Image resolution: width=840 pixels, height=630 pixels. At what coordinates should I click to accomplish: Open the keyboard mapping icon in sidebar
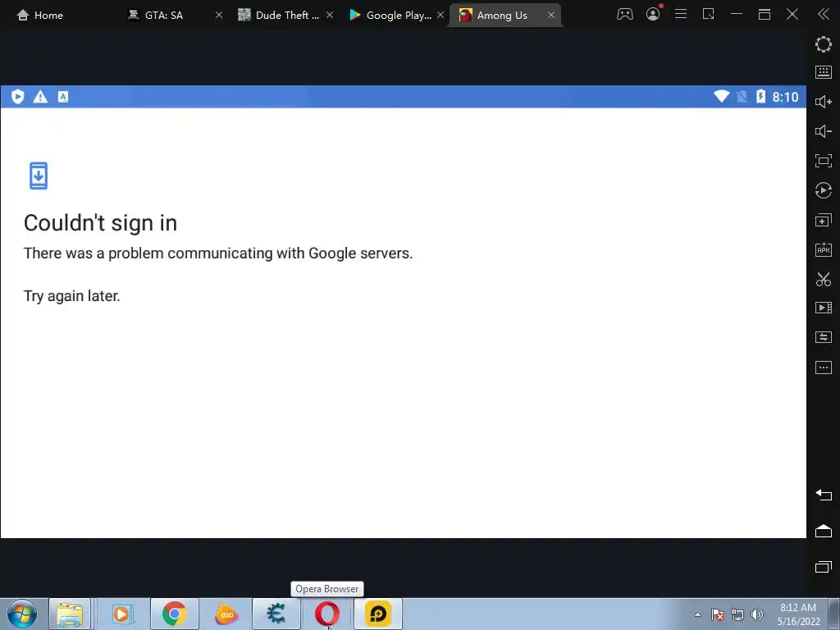click(x=823, y=72)
